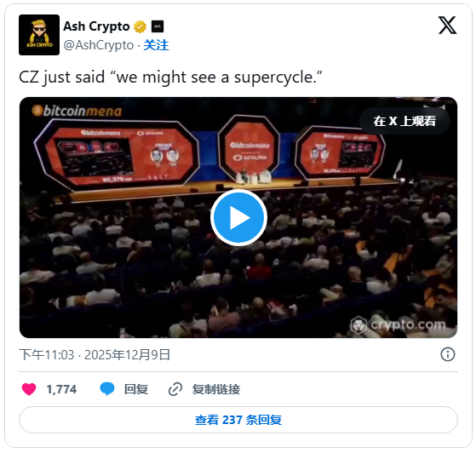
Task: Open the tweet timestamp 下午11:03 link
Action: (x=95, y=354)
